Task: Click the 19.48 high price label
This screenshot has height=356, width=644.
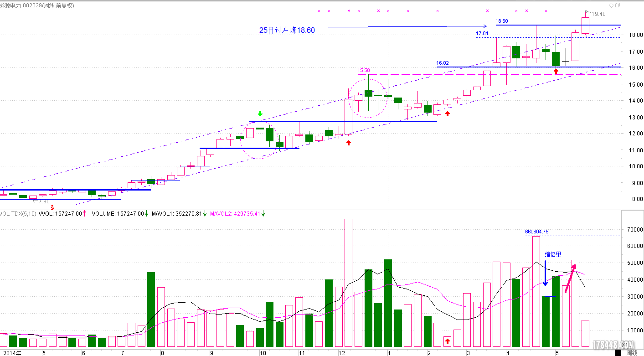Action: tap(599, 14)
